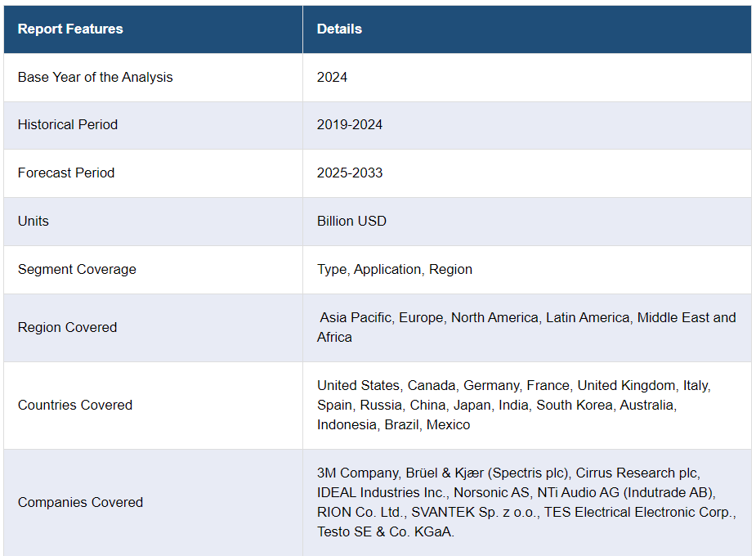Select the Historical Period label
The height and width of the screenshot is (556, 756).
coord(68,124)
